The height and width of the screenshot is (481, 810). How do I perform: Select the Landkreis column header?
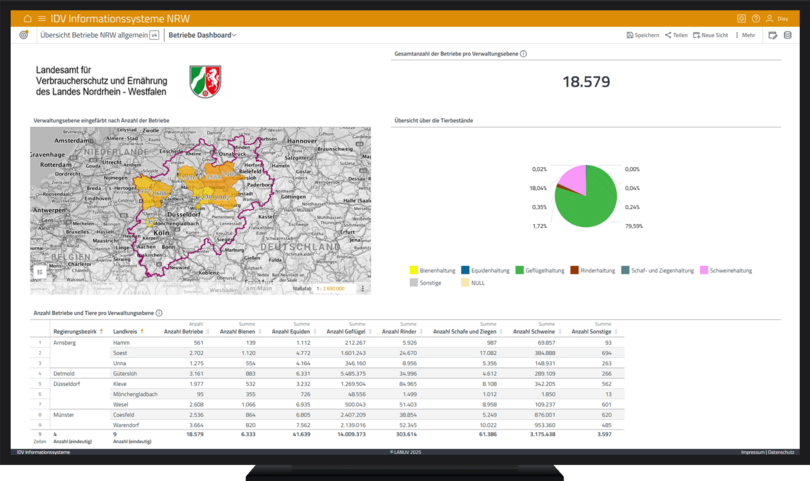coord(126,331)
